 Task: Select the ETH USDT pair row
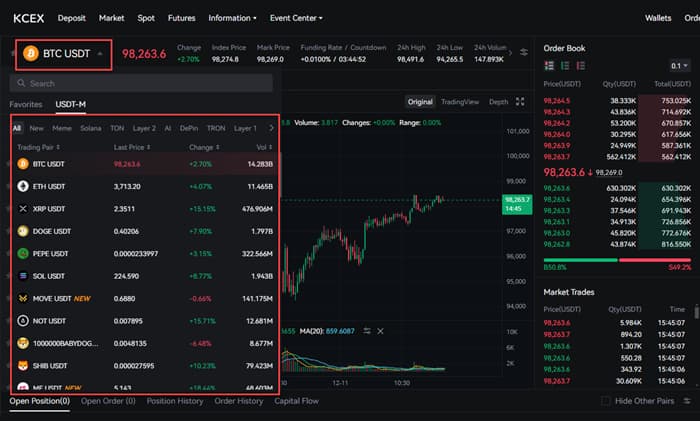[x=145, y=186]
